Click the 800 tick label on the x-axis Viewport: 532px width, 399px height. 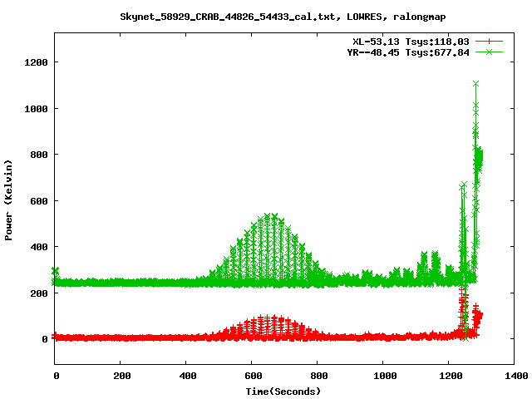click(318, 377)
